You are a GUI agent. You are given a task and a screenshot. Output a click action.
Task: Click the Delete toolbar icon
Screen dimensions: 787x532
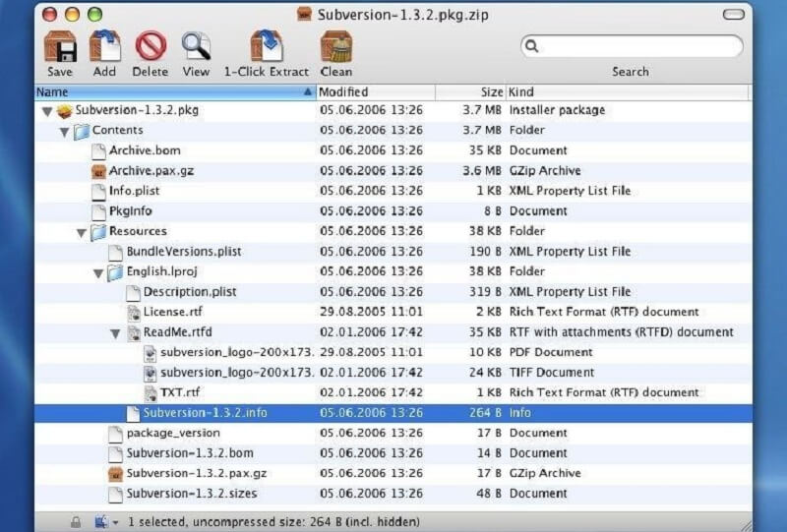(x=151, y=46)
